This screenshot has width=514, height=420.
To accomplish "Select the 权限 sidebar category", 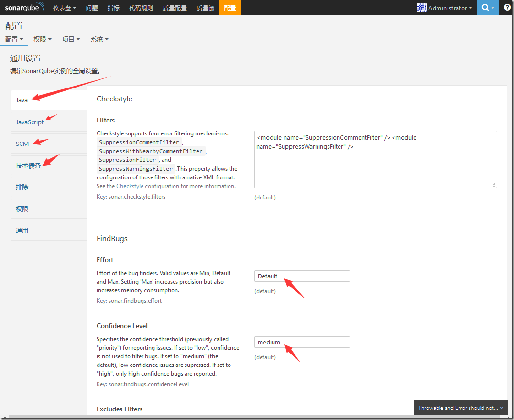I will [49, 209].
